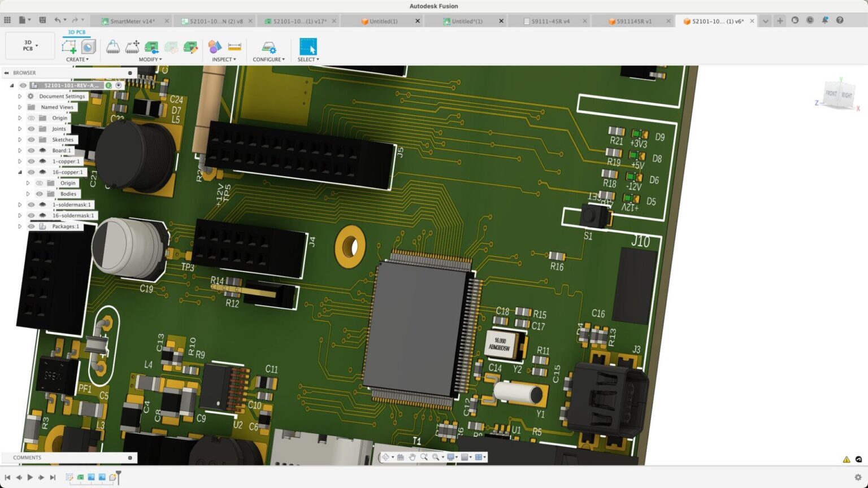Click the Zoom magnifier in the navigation bar

coord(424,457)
